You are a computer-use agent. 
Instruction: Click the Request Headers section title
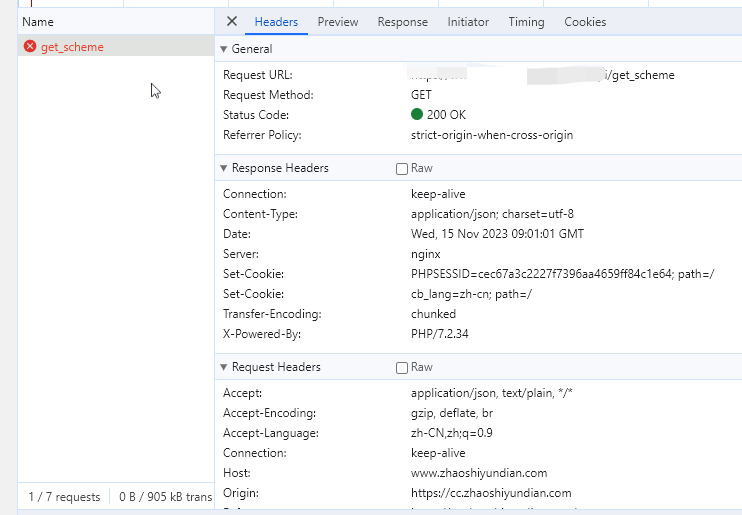(276, 367)
